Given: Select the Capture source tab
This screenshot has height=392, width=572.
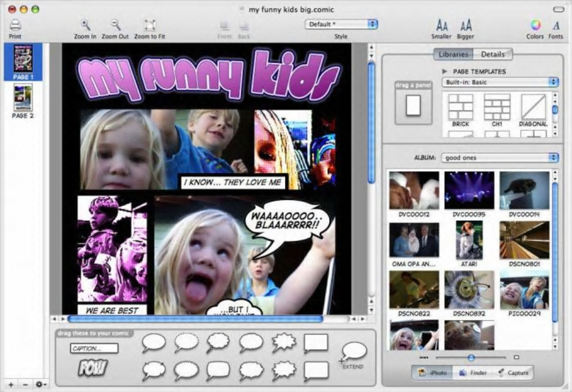Looking at the screenshot, I should [513, 373].
